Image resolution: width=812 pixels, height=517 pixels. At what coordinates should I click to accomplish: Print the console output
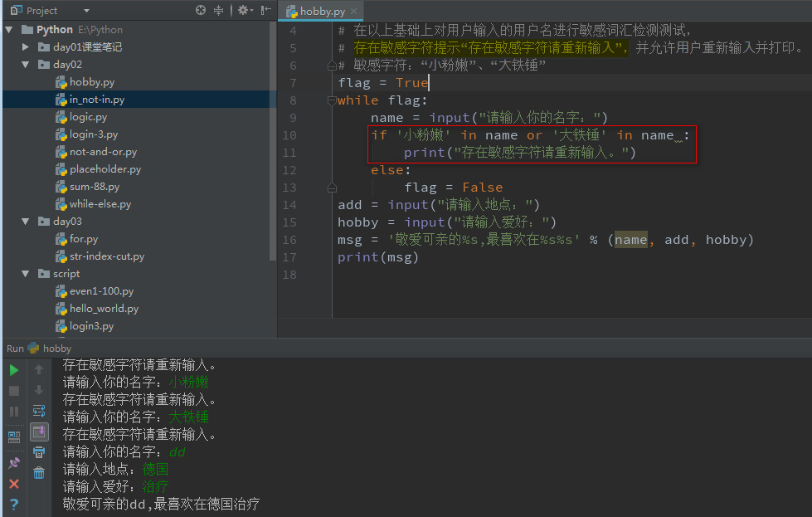pos(39,452)
